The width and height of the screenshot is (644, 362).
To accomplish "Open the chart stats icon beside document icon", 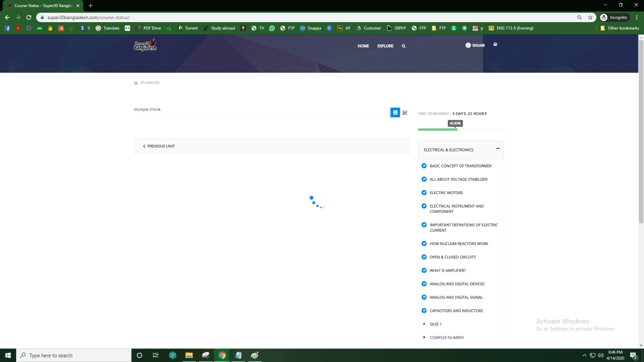I will tap(405, 113).
